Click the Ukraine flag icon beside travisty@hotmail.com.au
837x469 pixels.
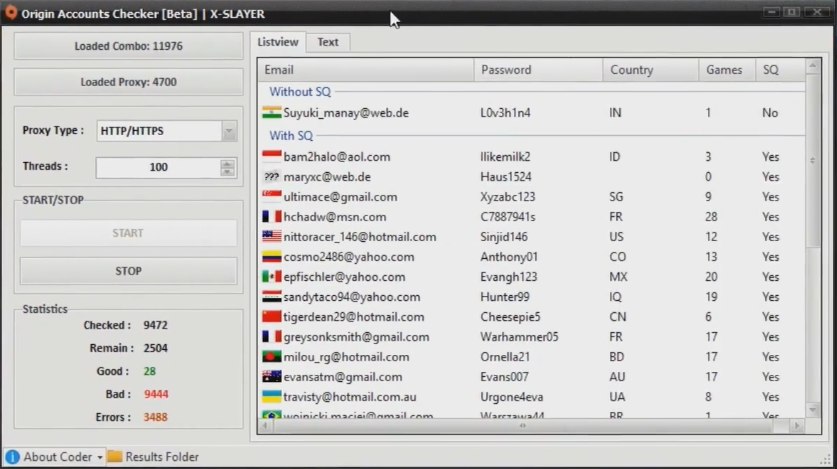coord(272,396)
